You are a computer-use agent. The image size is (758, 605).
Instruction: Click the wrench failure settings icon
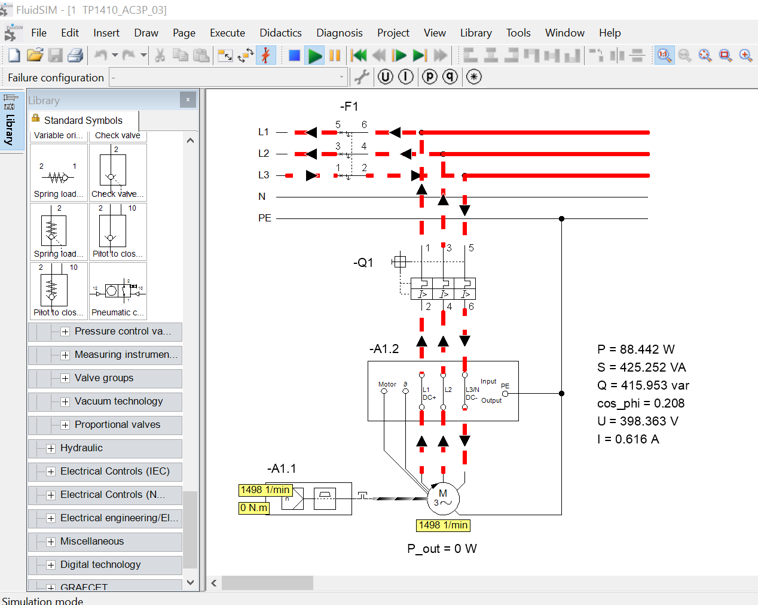click(x=361, y=77)
